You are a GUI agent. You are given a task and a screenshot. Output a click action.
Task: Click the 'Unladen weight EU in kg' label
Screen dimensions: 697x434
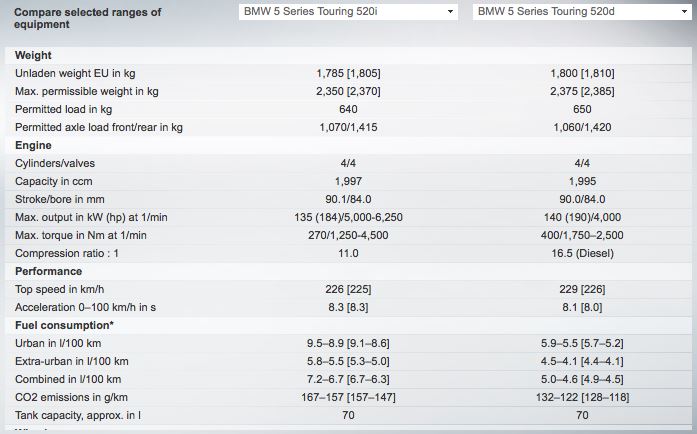pyautogui.click(x=75, y=73)
